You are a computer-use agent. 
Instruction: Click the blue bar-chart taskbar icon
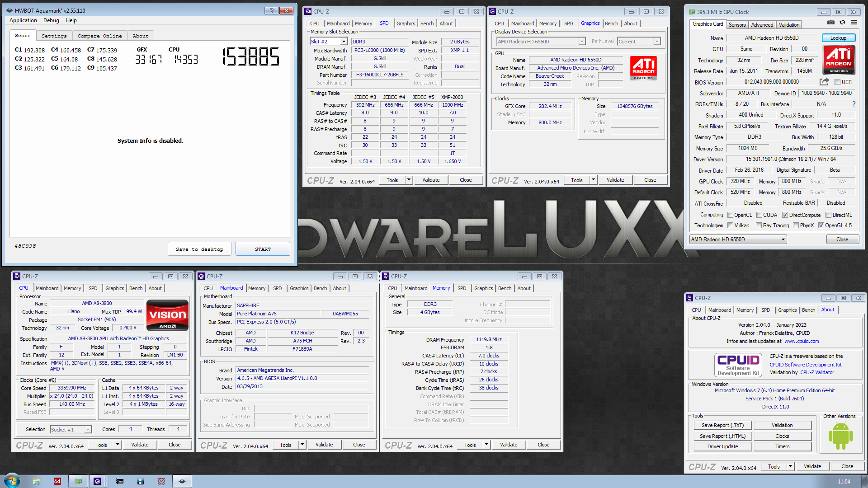coord(141,481)
